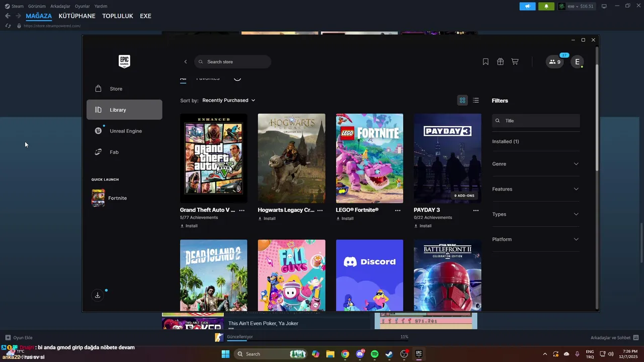Viewport: 644px width, 362px height.
Task: Expand the Features filter
Action: [x=536, y=189]
